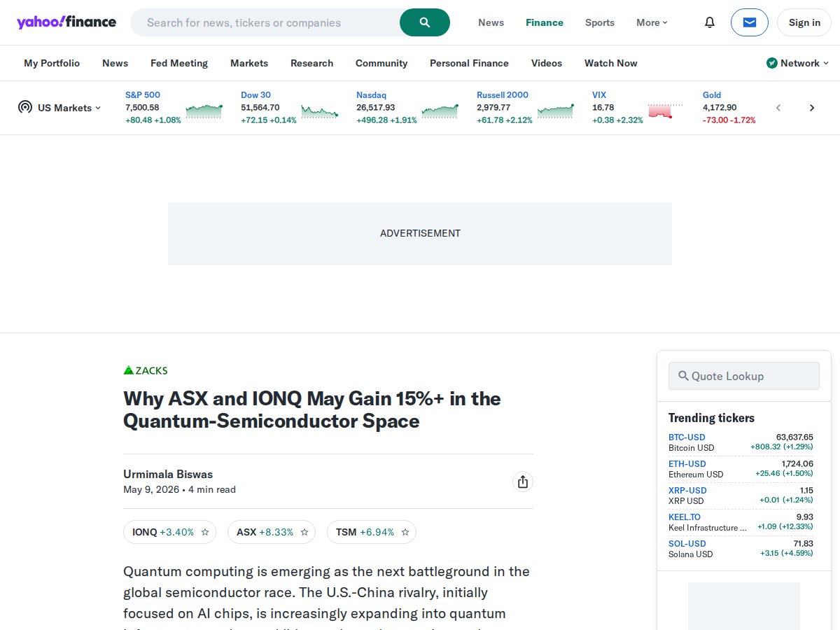Screen dimensions: 840x630
Task: Add TSM to watchlist star
Action: pyautogui.click(x=405, y=532)
